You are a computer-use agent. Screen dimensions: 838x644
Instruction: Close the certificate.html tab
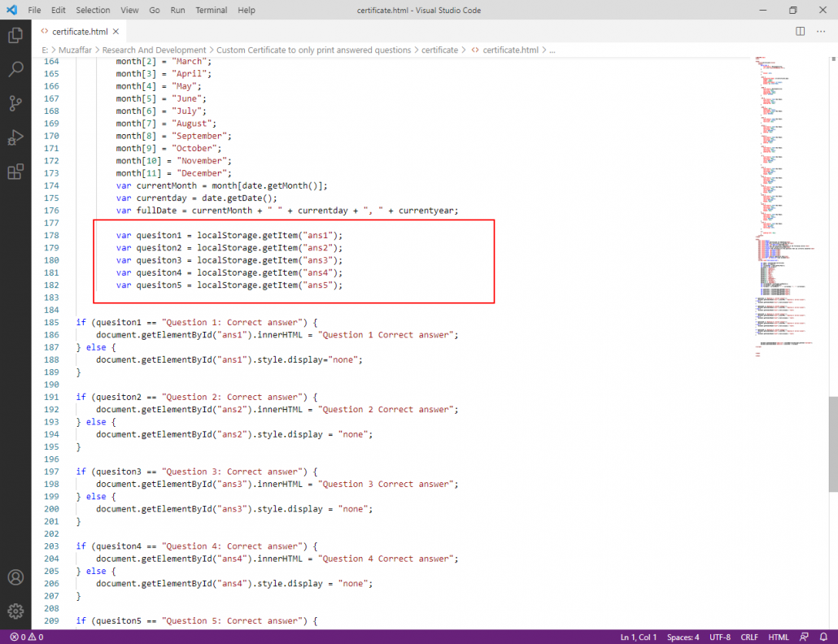pyautogui.click(x=116, y=31)
